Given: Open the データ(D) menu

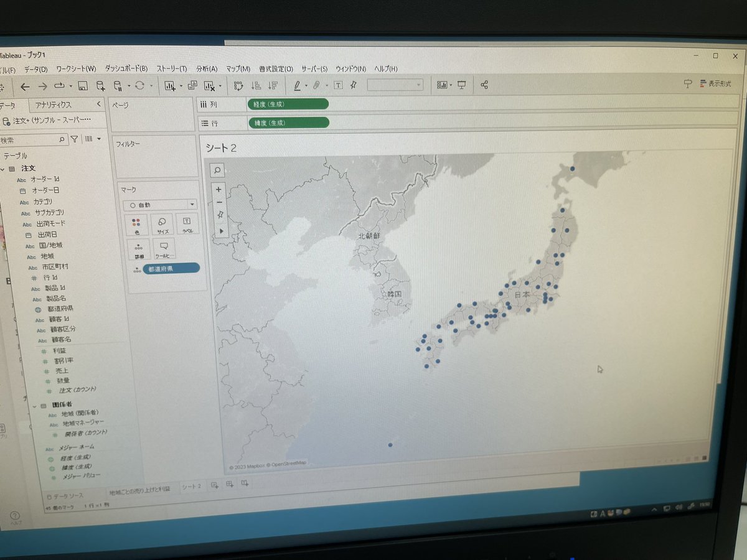Looking at the screenshot, I should pos(35,69).
